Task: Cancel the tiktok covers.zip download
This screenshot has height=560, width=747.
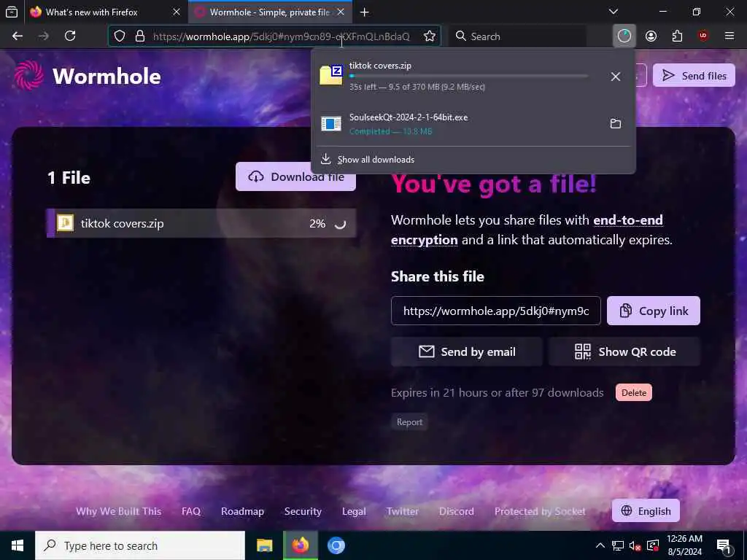Action: point(616,76)
